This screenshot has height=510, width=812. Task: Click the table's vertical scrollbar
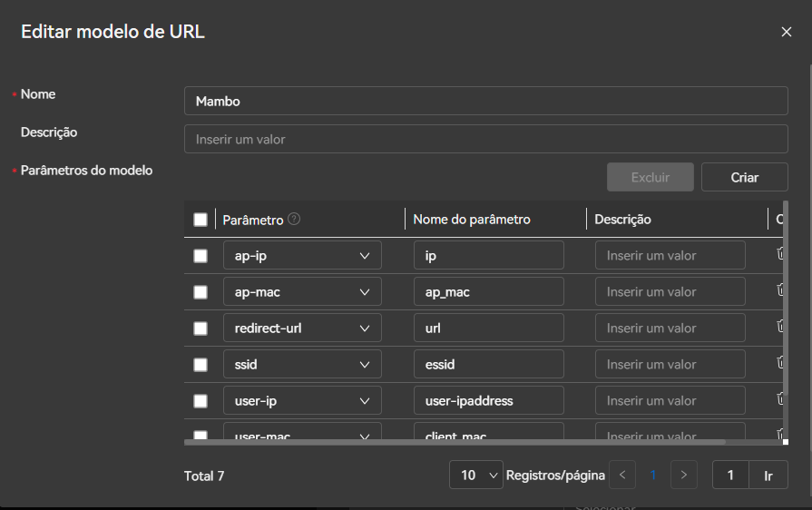tap(786, 298)
